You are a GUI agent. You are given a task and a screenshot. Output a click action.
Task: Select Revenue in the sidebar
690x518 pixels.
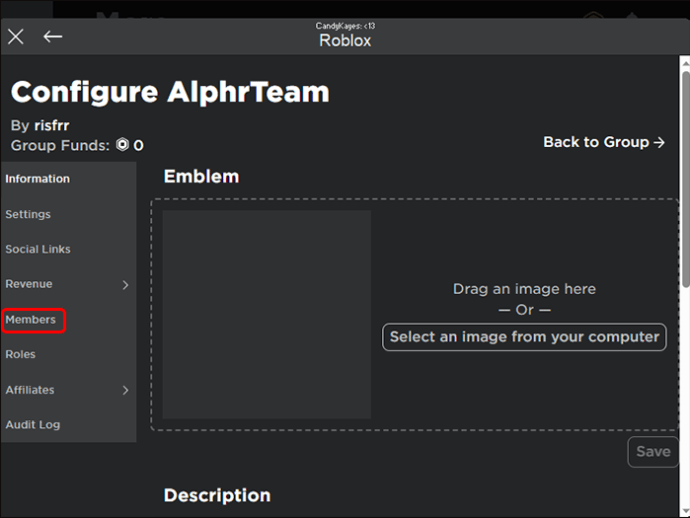[29, 284]
